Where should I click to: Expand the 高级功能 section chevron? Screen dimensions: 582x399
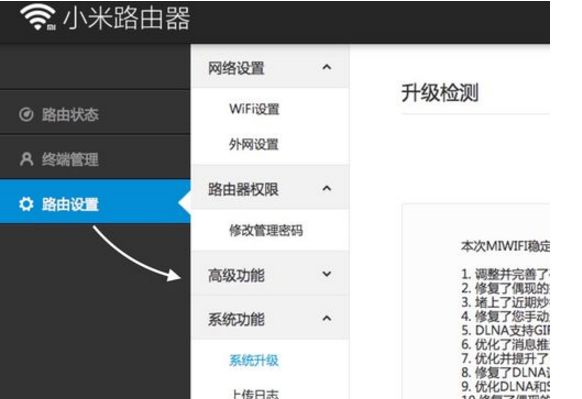coord(327,274)
